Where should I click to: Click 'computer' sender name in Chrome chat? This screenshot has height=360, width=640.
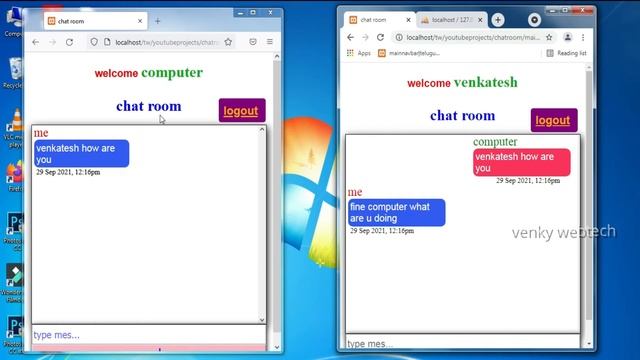pos(495,142)
